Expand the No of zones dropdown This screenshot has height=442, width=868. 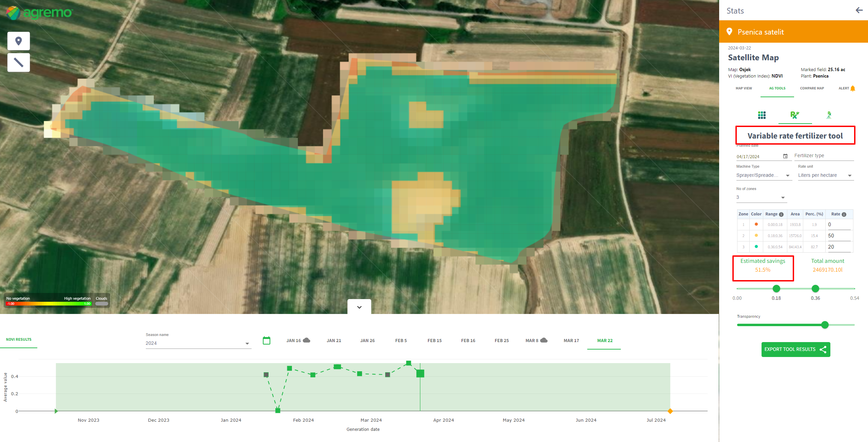coord(783,197)
